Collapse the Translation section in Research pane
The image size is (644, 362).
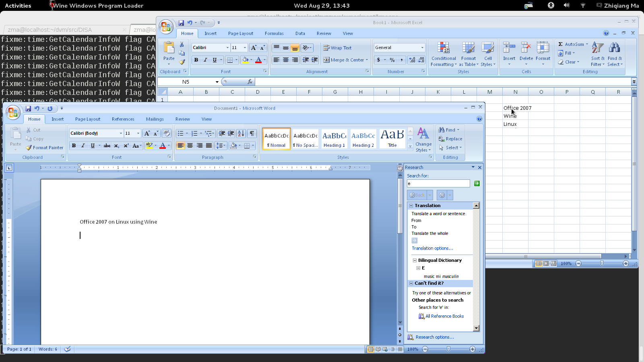pos(411,206)
